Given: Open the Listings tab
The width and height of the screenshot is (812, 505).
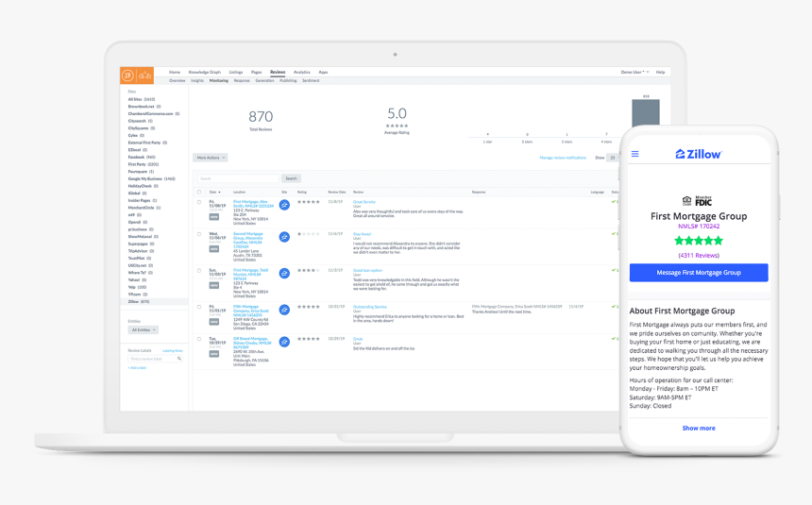Looking at the screenshot, I should tap(236, 72).
